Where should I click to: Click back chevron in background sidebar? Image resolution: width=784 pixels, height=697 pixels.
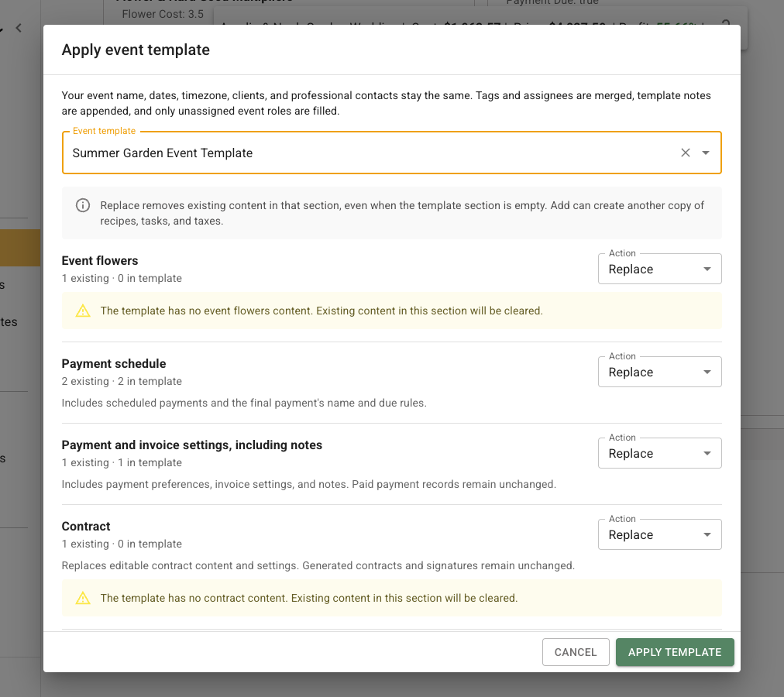coord(19,28)
